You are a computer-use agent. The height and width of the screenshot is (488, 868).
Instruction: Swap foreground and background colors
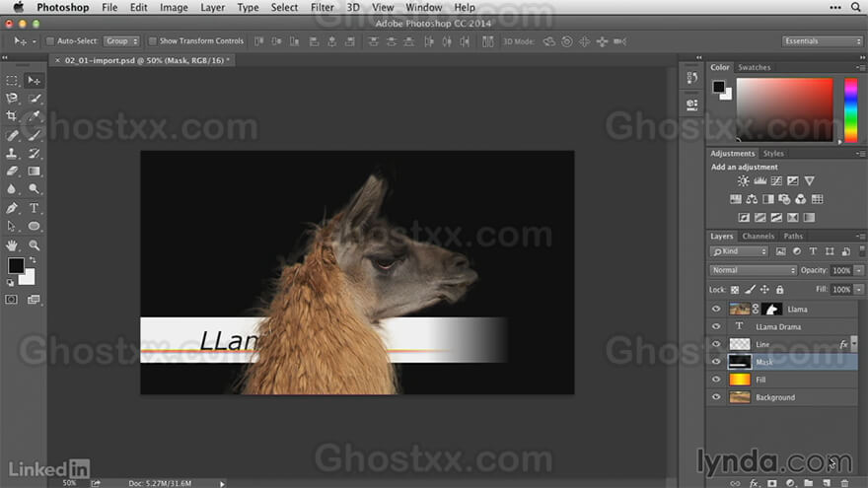click(33, 260)
